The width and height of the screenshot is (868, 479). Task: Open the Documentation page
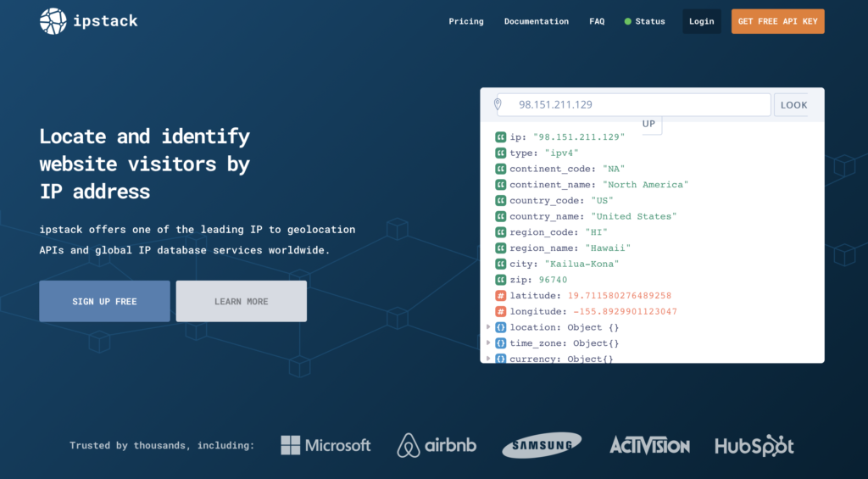click(x=537, y=21)
